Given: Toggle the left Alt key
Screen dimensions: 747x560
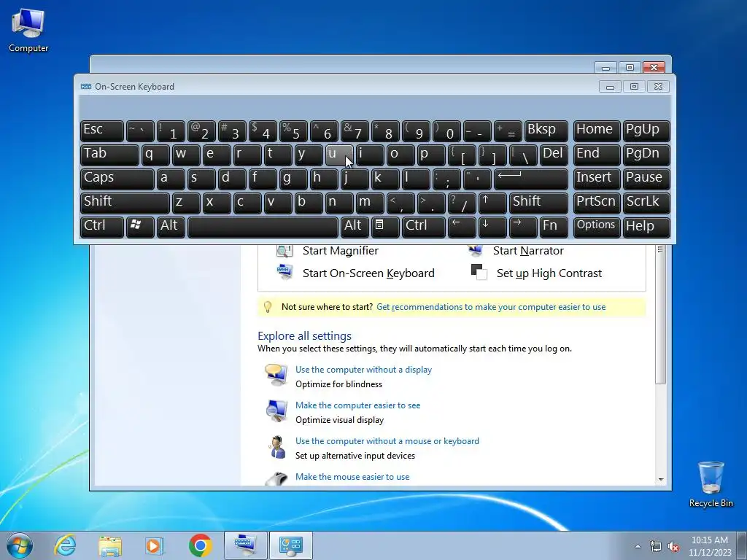Looking at the screenshot, I should pos(171,226).
